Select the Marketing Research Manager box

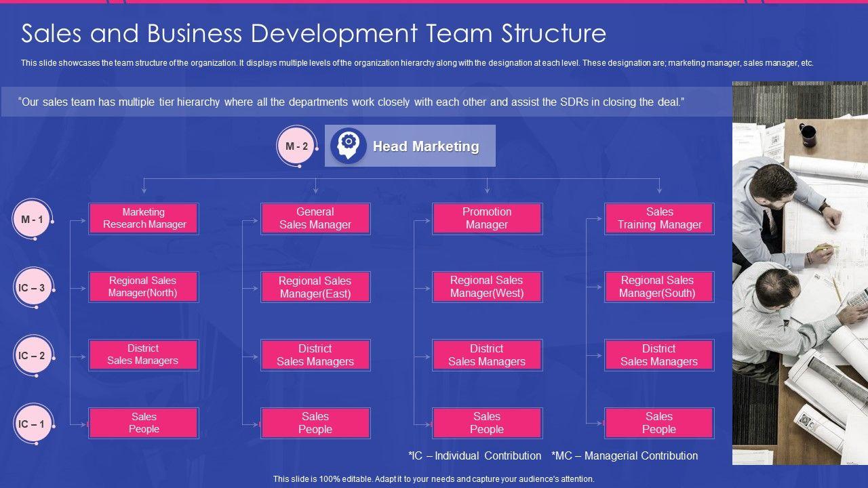tap(144, 218)
